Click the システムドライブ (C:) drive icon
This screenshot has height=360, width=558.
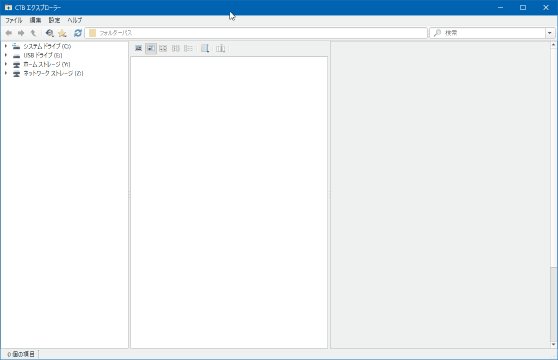click(x=16, y=46)
